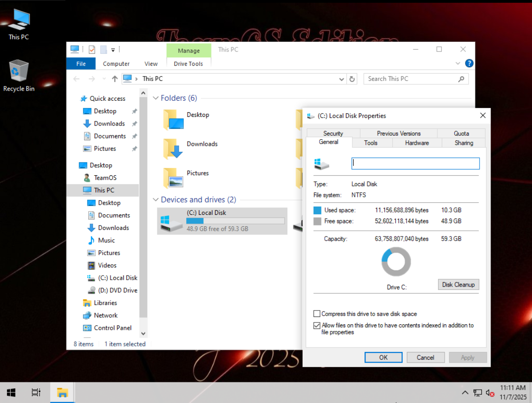Viewport: 532px width, 403px height.
Task: Select the Music folder in navigation pane
Action: [x=106, y=241]
